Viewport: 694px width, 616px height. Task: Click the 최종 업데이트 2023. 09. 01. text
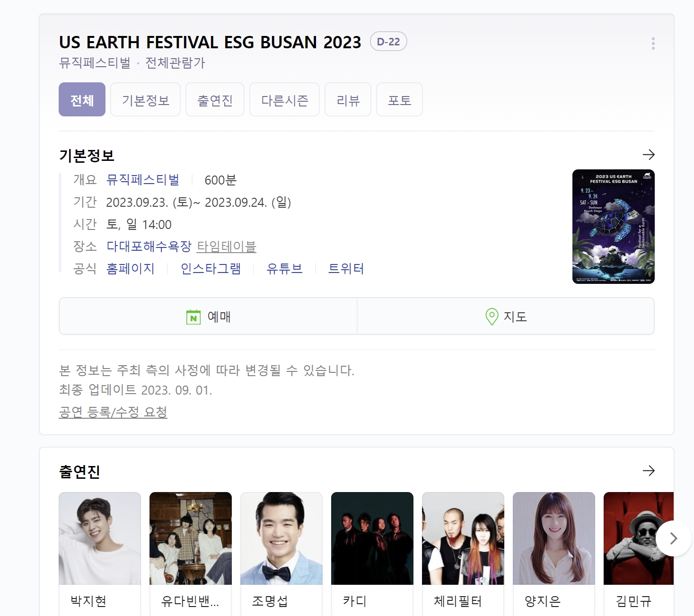(x=136, y=390)
